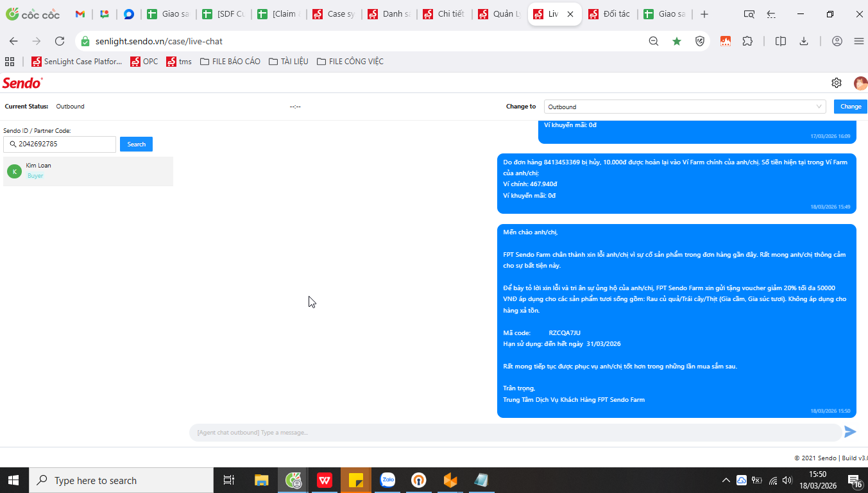868x493 pixels.
Task: Switch to the Đối tác browser tab
Action: click(x=610, y=14)
